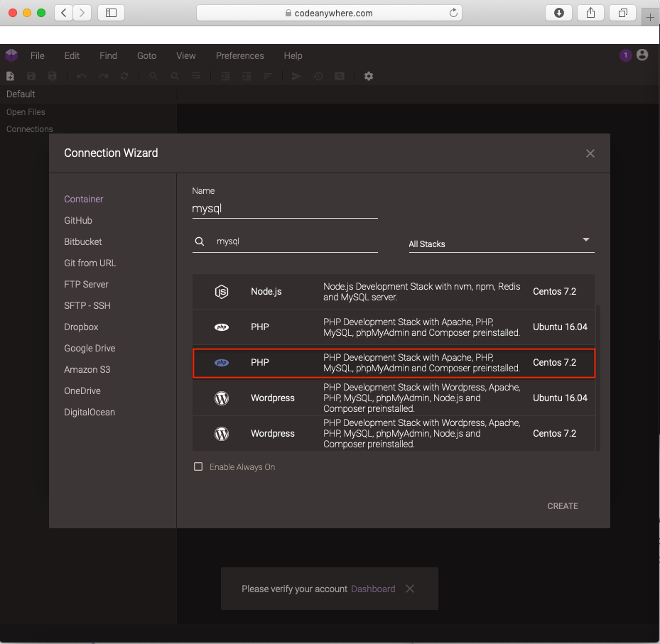Click the find and replace toolbar icon
Viewport: 660px width, 644px height.
point(175,76)
